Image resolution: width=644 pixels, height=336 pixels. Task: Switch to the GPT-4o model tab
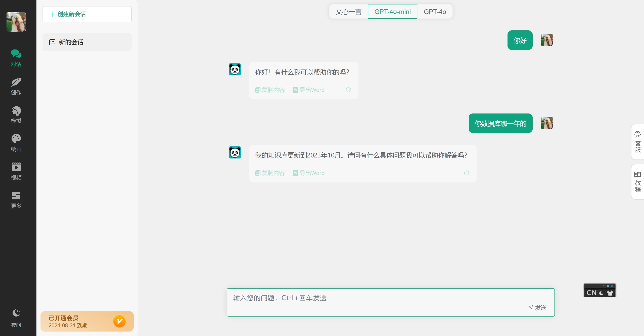pos(435,12)
